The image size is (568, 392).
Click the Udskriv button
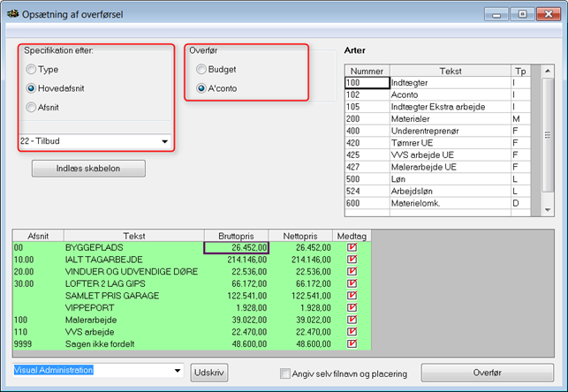pyautogui.click(x=209, y=373)
